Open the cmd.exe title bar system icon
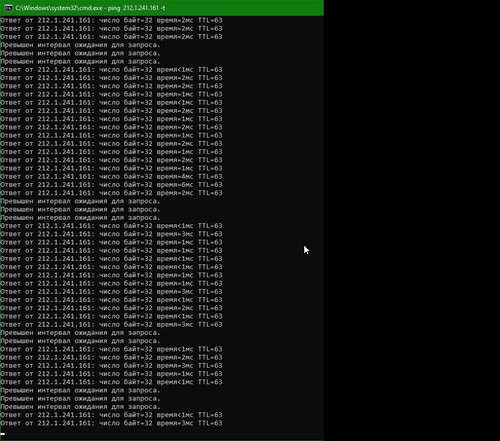Viewport: 500px width, 441px height. tap(8, 8)
